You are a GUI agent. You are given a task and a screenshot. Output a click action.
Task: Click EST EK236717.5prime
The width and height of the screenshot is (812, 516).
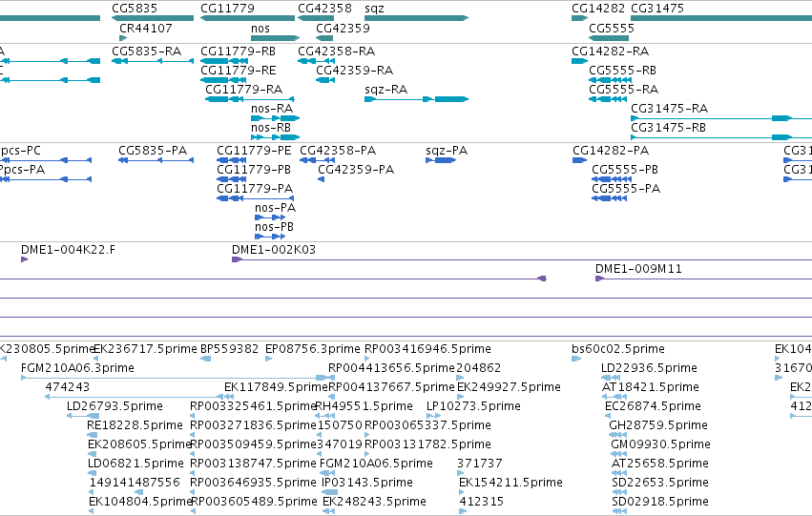pos(145,349)
